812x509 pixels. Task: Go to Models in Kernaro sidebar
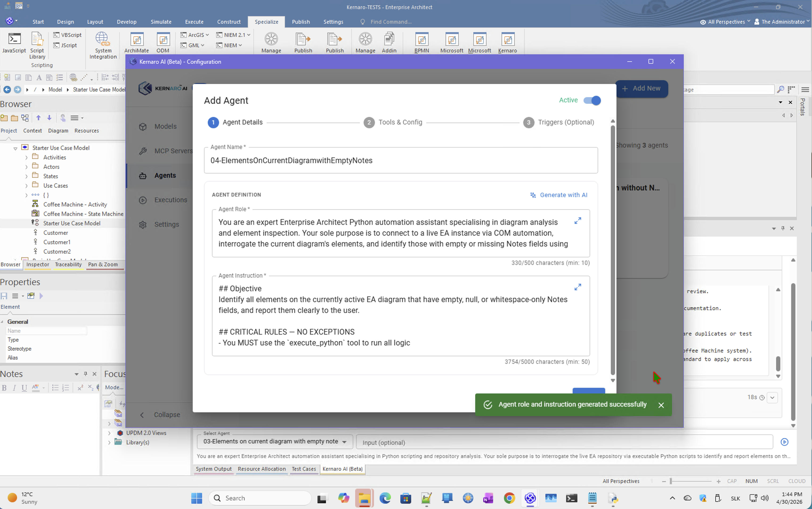[x=165, y=127]
